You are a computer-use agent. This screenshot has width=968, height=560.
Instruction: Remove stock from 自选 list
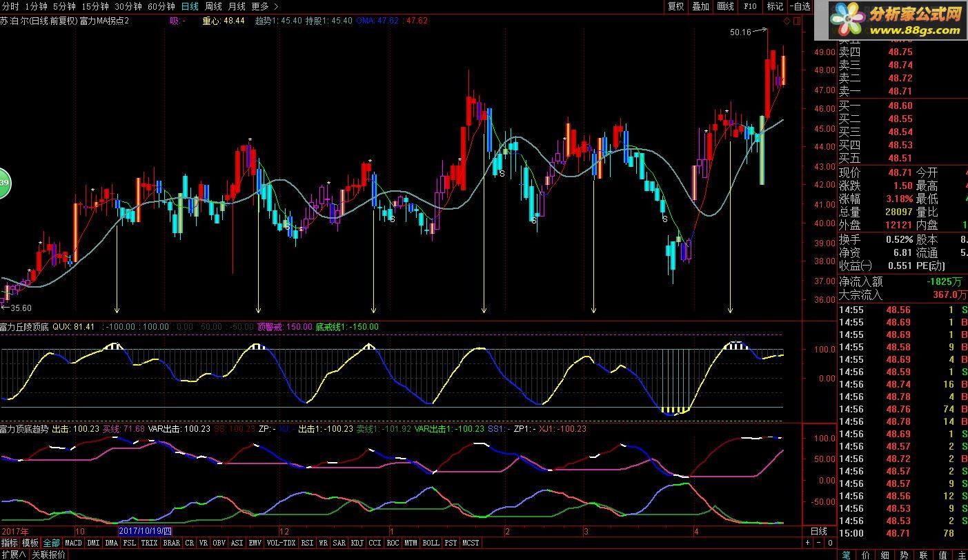click(800, 6)
